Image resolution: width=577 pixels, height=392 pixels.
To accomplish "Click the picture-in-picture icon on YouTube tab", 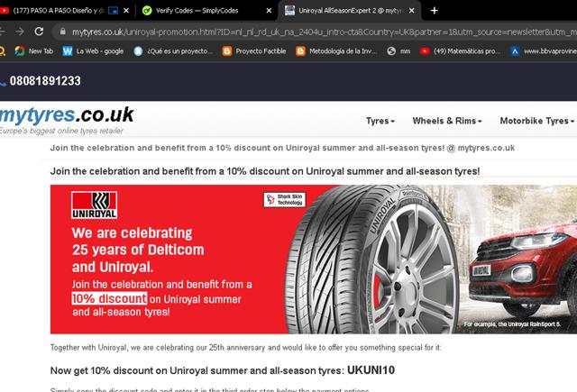I will point(113,11).
